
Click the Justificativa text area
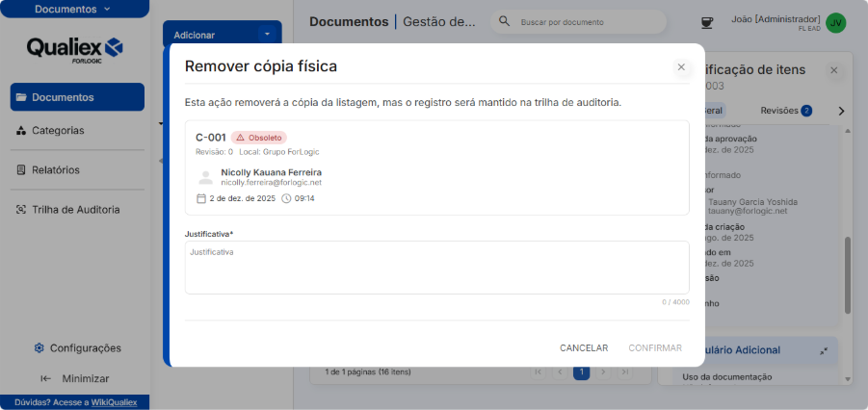click(x=436, y=267)
